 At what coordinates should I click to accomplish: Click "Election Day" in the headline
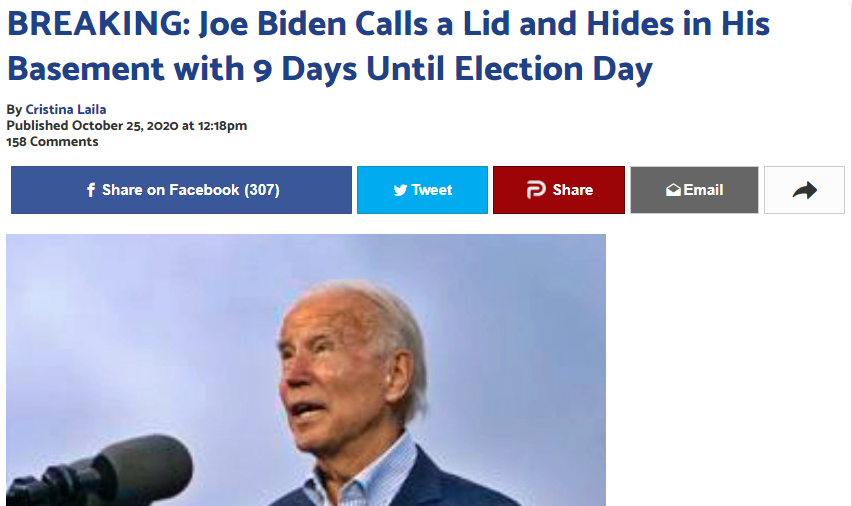click(x=554, y=68)
